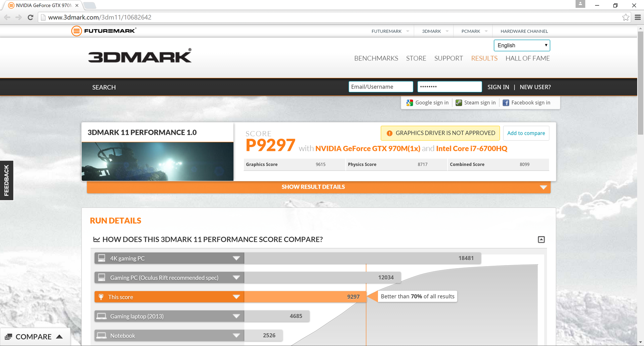This screenshot has height=346, width=644.
Task: Open the NVIDIA GeForce GTX 970M(1x) link
Action: coord(368,149)
